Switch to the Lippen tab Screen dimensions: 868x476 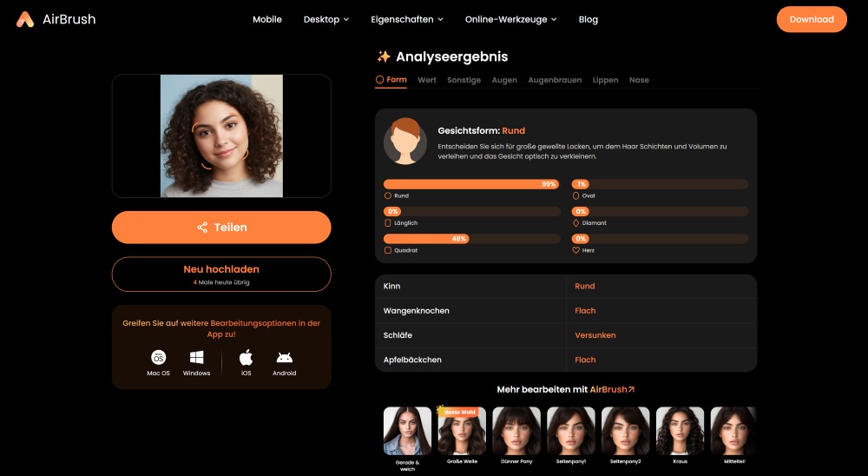605,80
